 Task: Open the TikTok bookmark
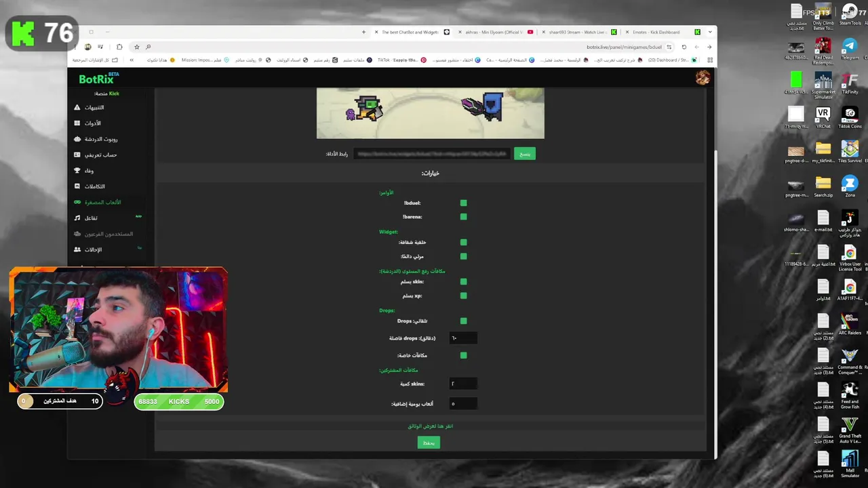pos(402,60)
